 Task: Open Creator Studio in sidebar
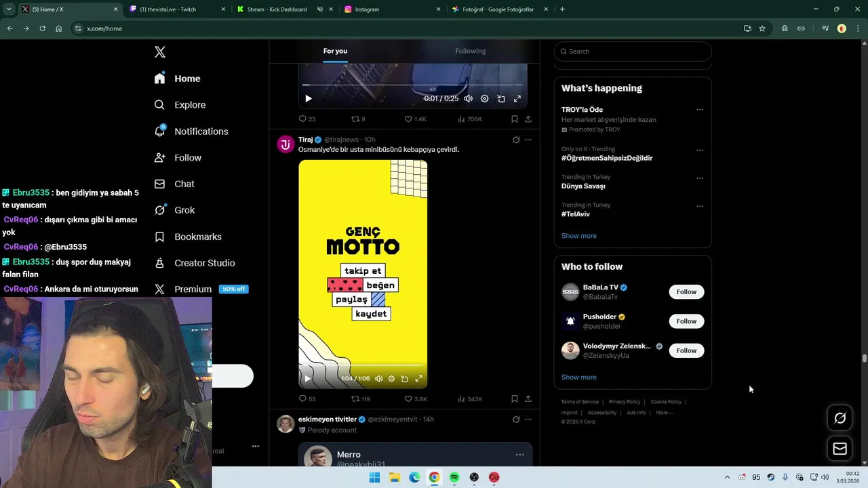pyautogui.click(x=194, y=263)
